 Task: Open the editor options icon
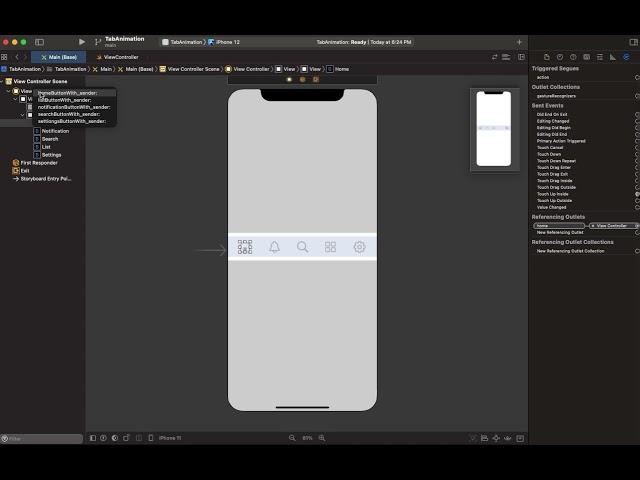pos(506,57)
